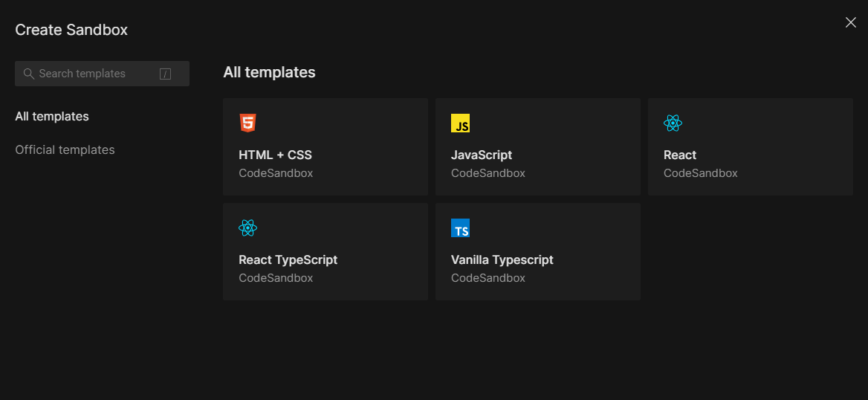Focus the Search templates field
The height and width of the screenshot is (400, 868).
tap(103, 74)
